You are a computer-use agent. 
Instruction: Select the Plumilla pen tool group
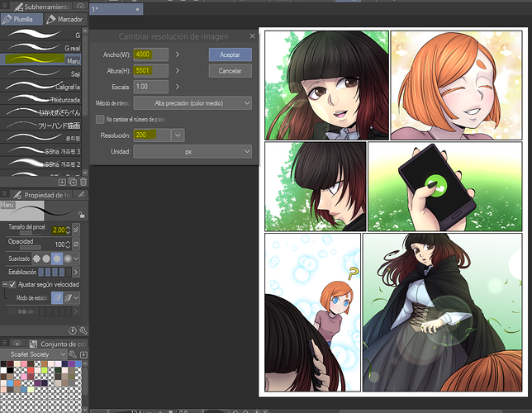point(22,18)
